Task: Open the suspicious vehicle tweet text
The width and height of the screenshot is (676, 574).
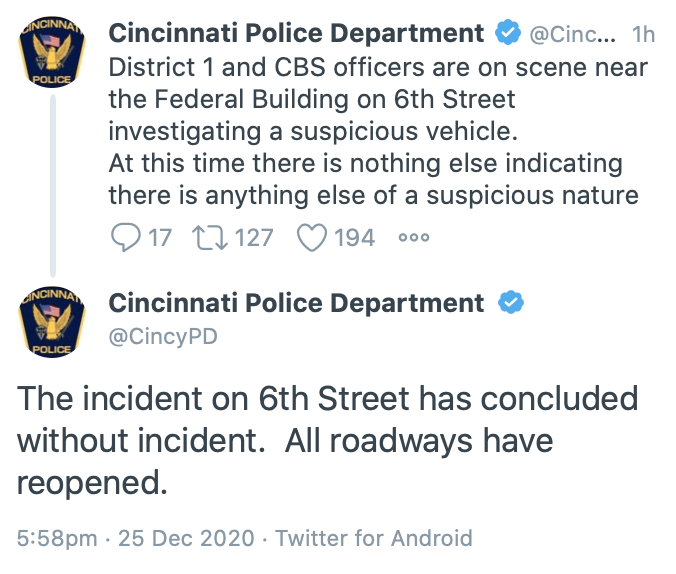Action: click(378, 130)
